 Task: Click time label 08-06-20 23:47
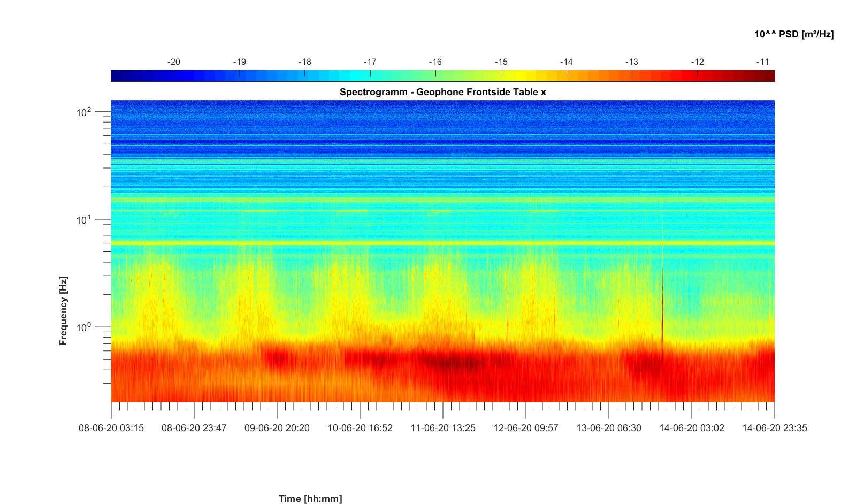194,428
